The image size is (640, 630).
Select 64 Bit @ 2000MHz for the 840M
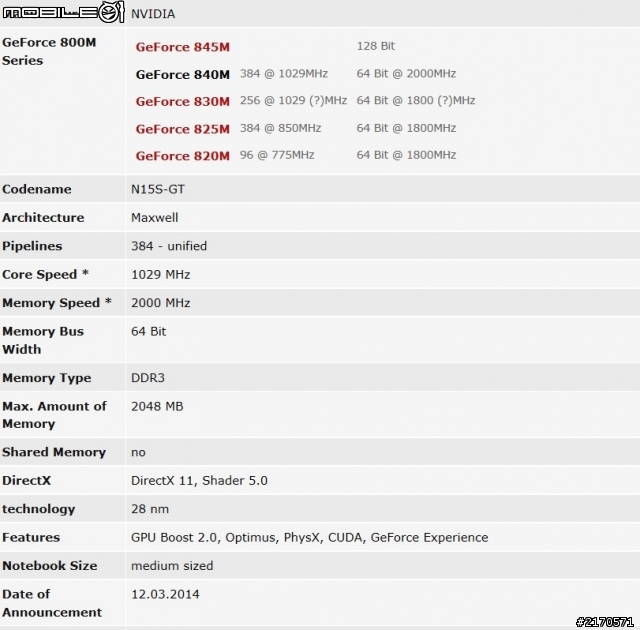click(406, 73)
